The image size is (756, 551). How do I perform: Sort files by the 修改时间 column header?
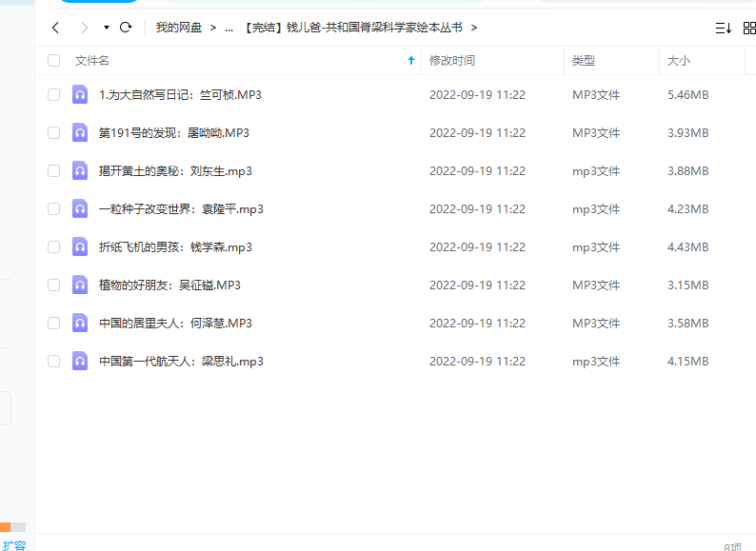[452, 60]
